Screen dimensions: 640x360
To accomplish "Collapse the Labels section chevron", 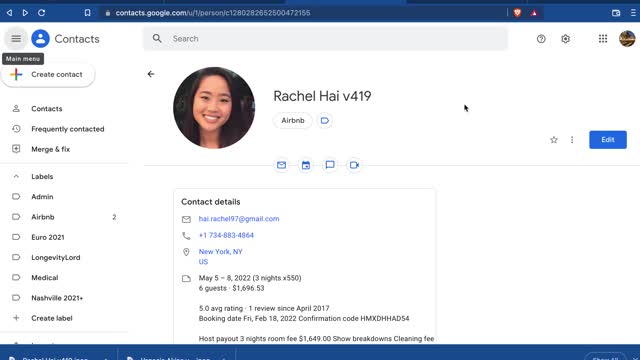I will (x=16, y=177).
